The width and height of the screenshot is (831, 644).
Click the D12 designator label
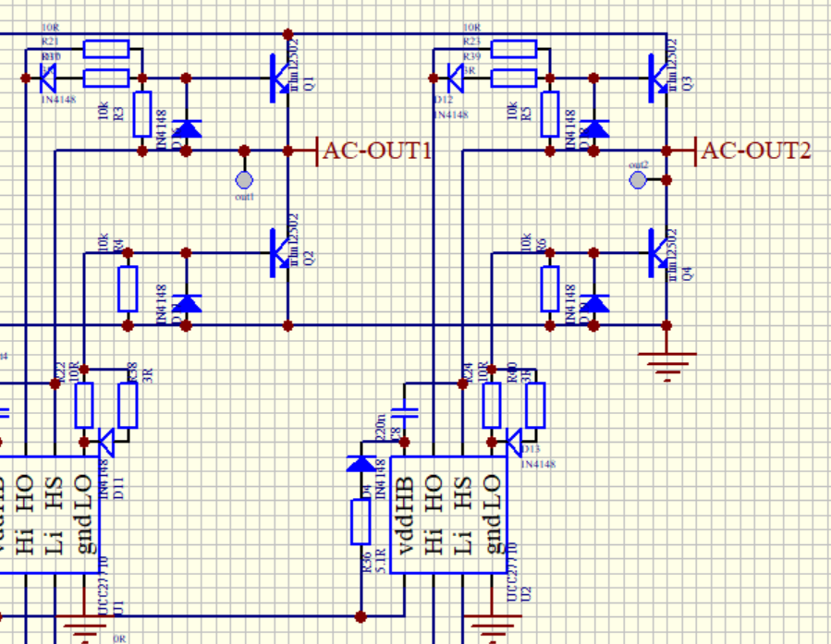(443, 100)
